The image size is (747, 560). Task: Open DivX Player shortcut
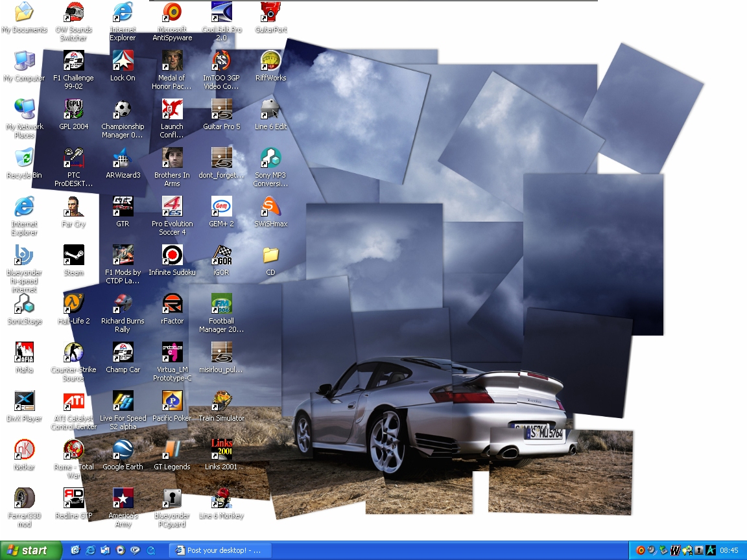click(24, 401)
